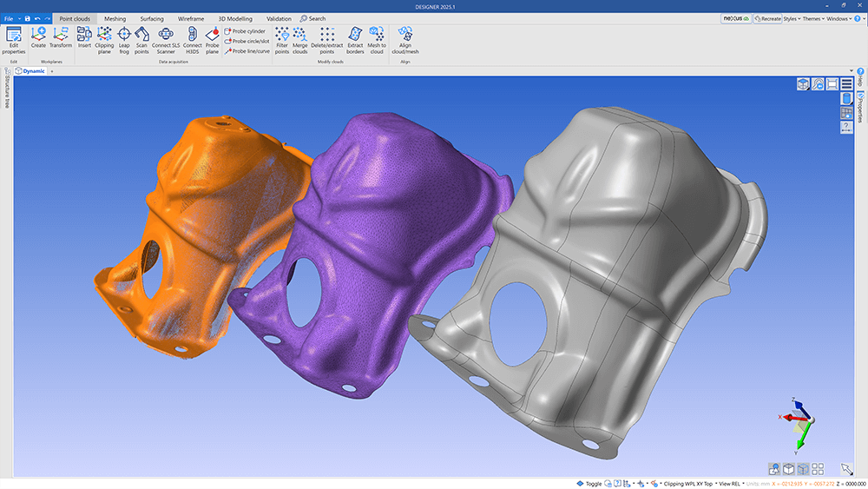Image resolution: width=868 pixels, height=489 pixels.
Task: Open the View REL dropdown
Action: click(731, 484)
